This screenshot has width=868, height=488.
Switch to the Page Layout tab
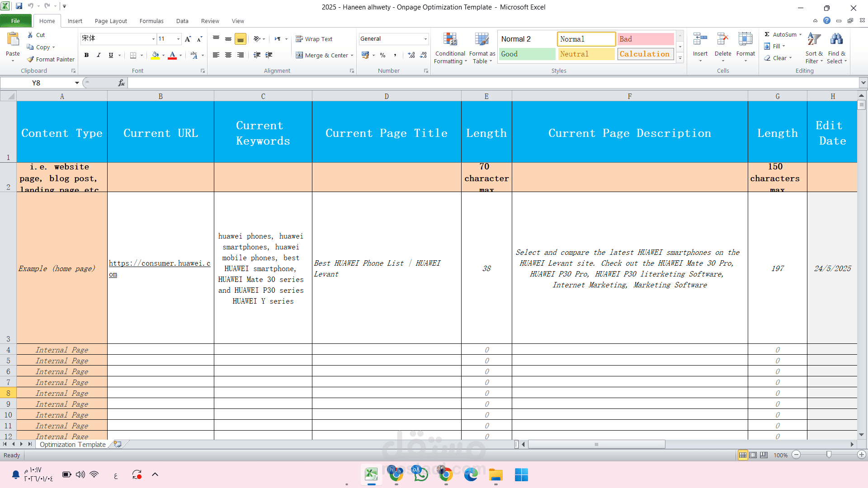click(x=111, y=21)
